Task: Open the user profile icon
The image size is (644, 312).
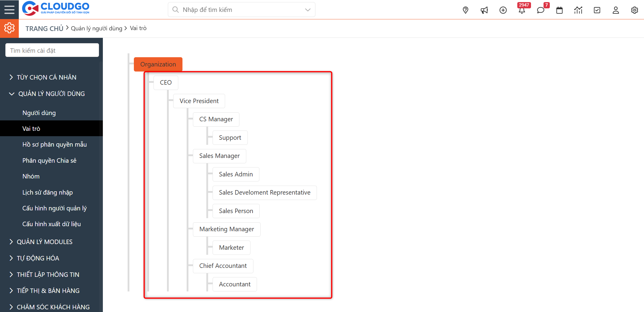Action: 615,10
